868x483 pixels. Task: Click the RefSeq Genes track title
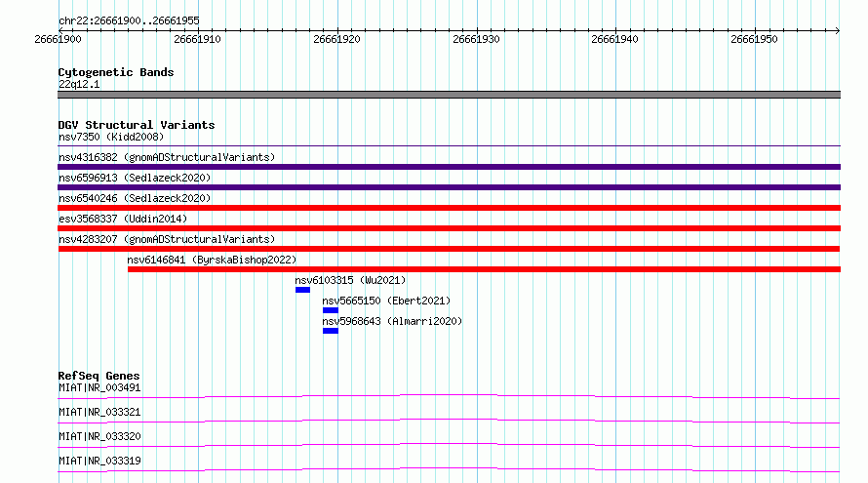click(x=99, y=376)
